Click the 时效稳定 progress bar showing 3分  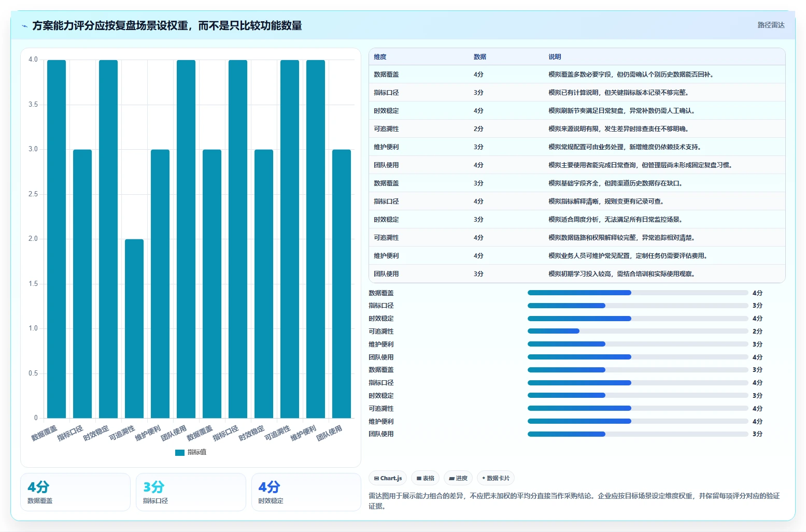(638, 395)
